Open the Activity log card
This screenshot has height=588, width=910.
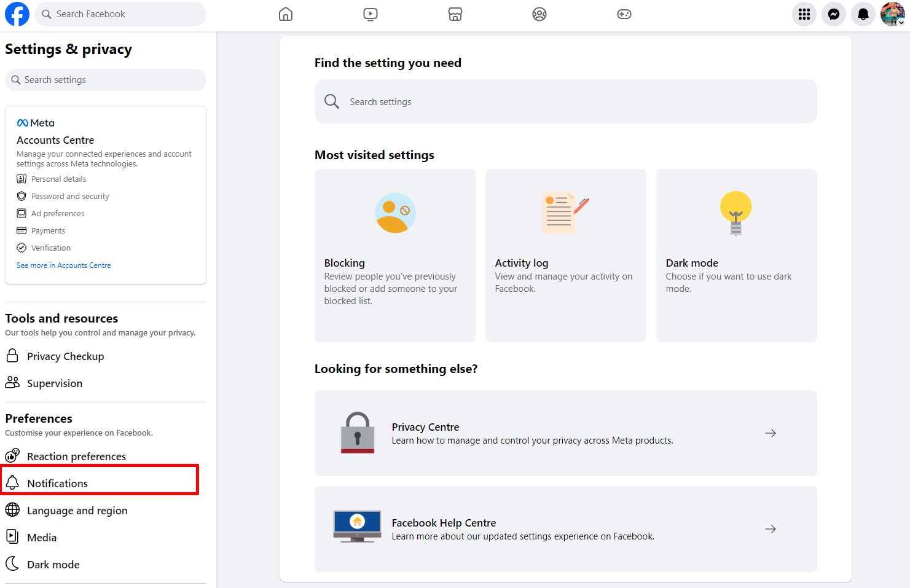click(x=565, y=256)
